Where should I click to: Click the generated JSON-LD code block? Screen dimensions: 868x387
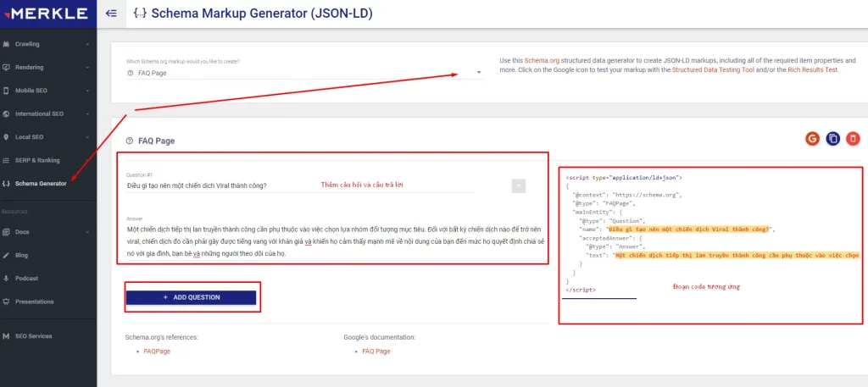click(x=711, y=234)
